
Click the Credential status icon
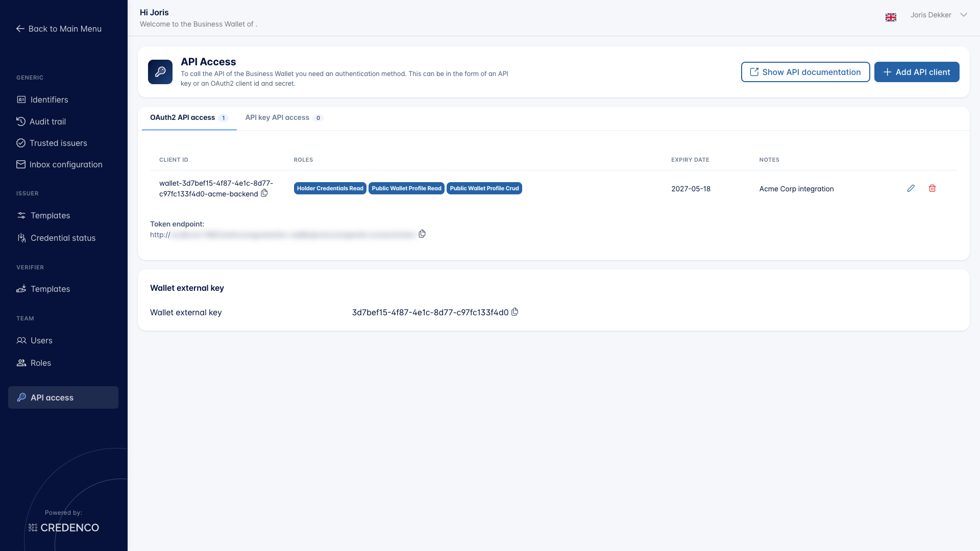coord(21,238)
